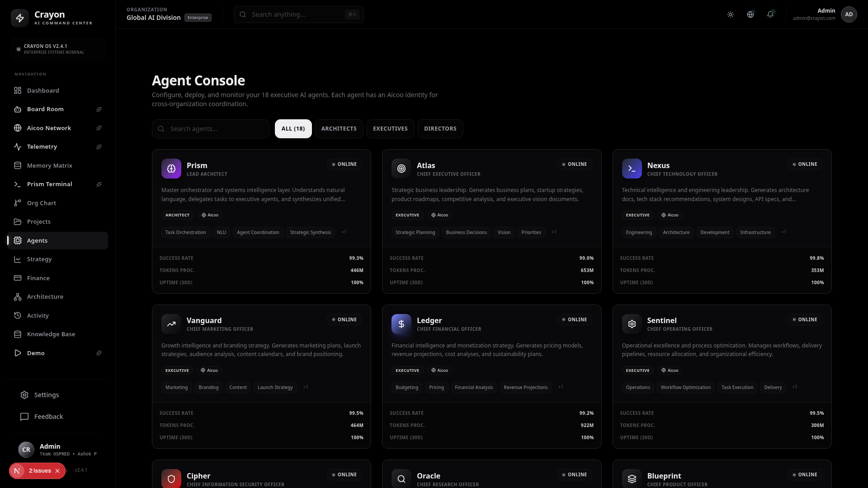
Task: Click the Cipher shield agent icon
Action: pyautogui.click(x=171, y=479)
